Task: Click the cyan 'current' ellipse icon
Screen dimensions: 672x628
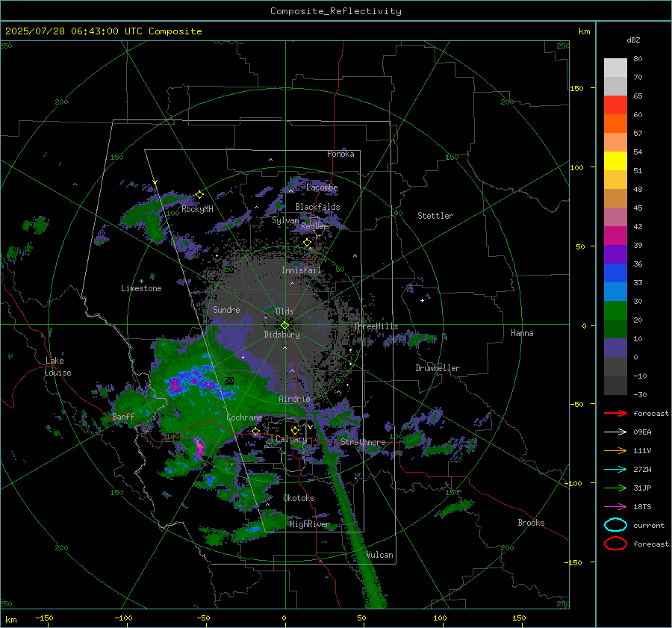Action: point(615,525)
